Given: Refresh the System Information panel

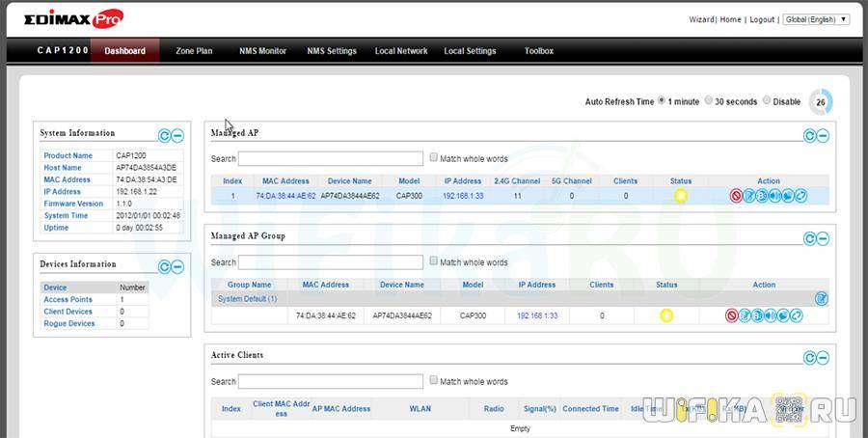Looking at the screenshot, I should [x=164, y=136].
